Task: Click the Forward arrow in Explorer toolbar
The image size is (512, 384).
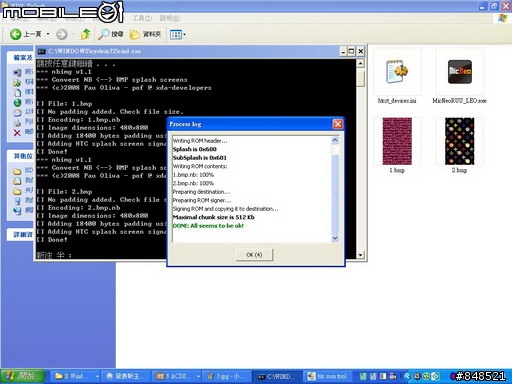Action: (62, 34)
